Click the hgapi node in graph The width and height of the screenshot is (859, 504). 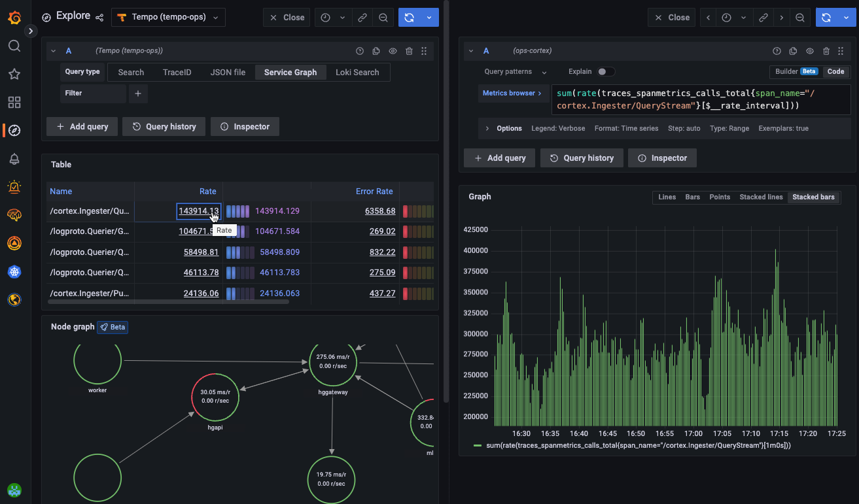[215, 396]
